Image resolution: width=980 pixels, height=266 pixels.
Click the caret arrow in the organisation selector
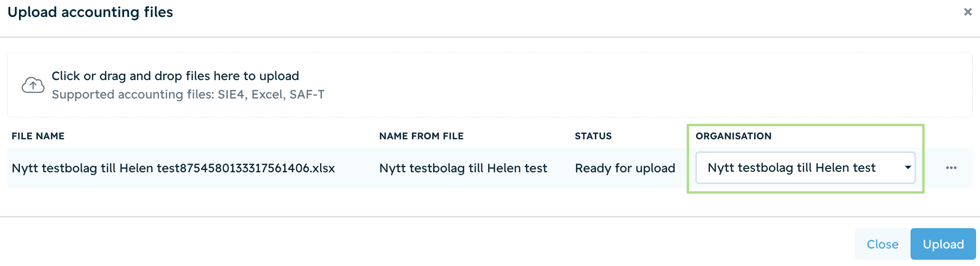908,167
